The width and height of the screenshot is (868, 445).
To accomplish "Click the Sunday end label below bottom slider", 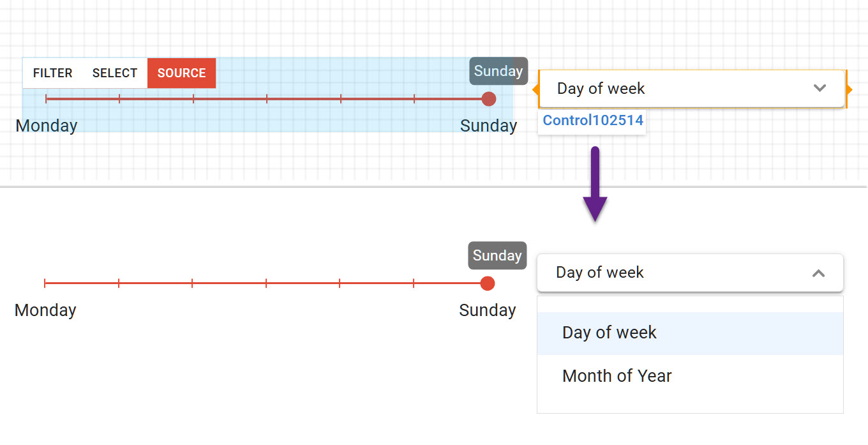I will point(487,310).
